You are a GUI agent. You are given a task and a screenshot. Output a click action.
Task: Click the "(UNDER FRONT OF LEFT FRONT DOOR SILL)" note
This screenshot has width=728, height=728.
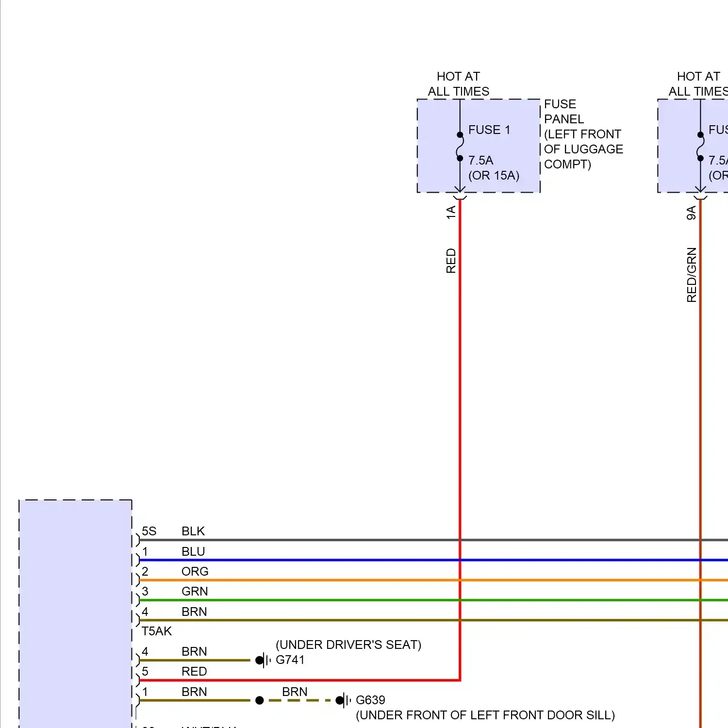coord(485,715)
